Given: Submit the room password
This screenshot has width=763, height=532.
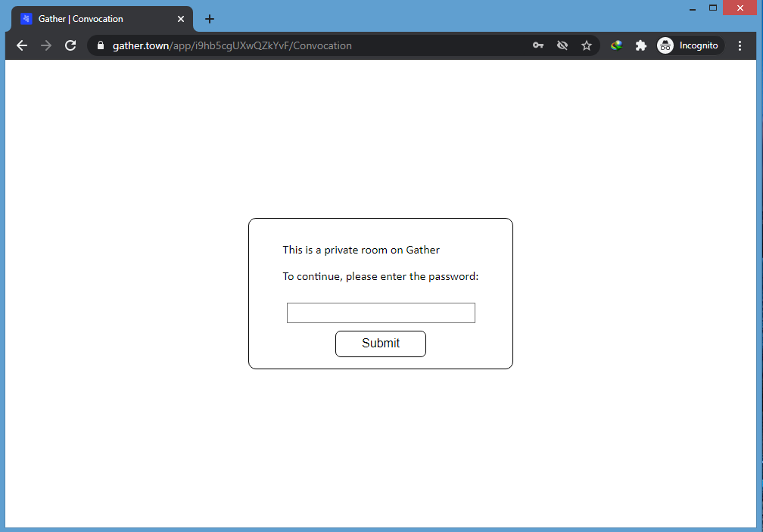Looking at the screenshot, I should point(381,344).
